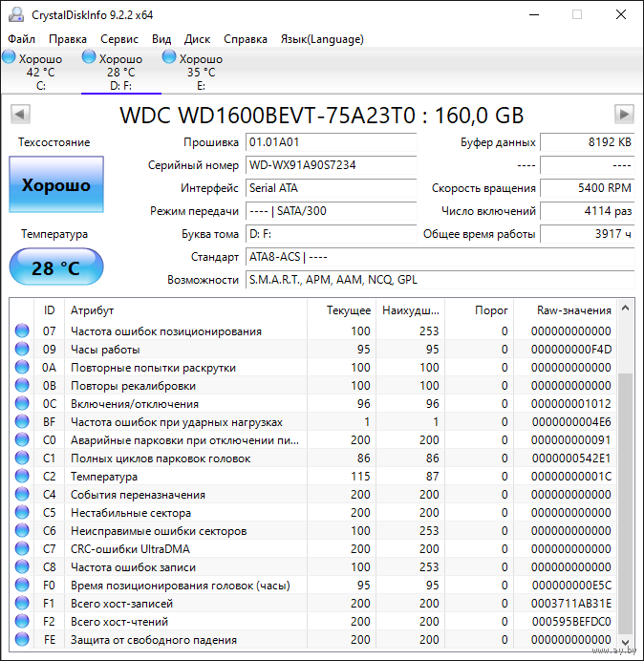Click the attribute list vertical scrollbar thumb
This screenshot has width=644, height=661.
point(626,503)
